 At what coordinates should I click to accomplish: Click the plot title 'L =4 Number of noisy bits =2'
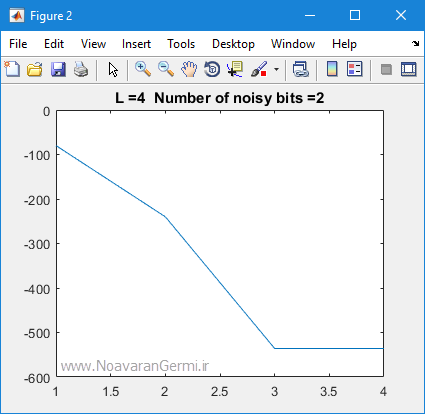[x=220, y=98]
